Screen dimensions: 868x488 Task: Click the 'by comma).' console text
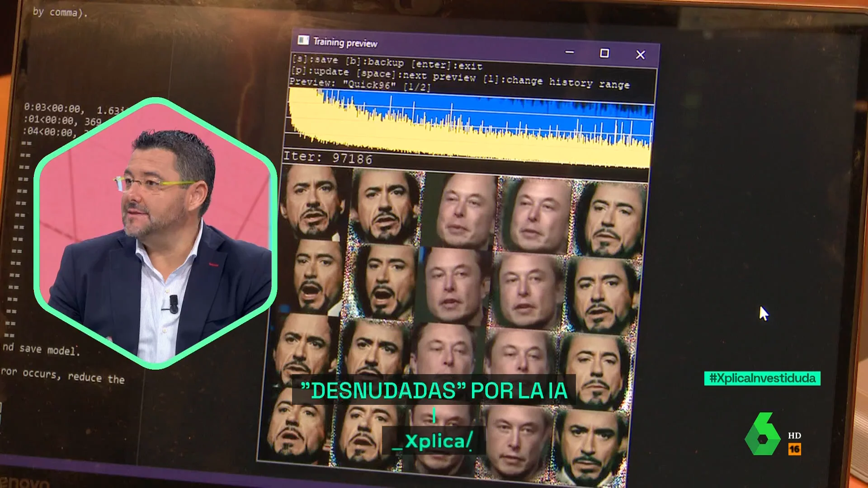pyautogui.click(x=60, y=12)
